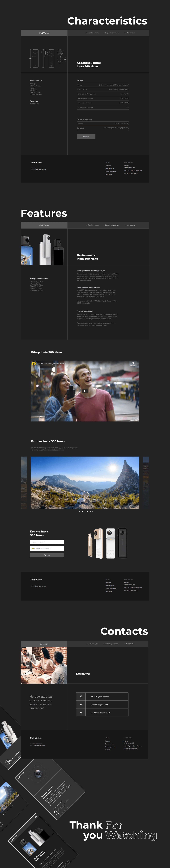This screenshot has width=170, height=868.
Task: Open Характеристики in Contacts page top nav
Action: pyautogui.click(x=111, y=644)
